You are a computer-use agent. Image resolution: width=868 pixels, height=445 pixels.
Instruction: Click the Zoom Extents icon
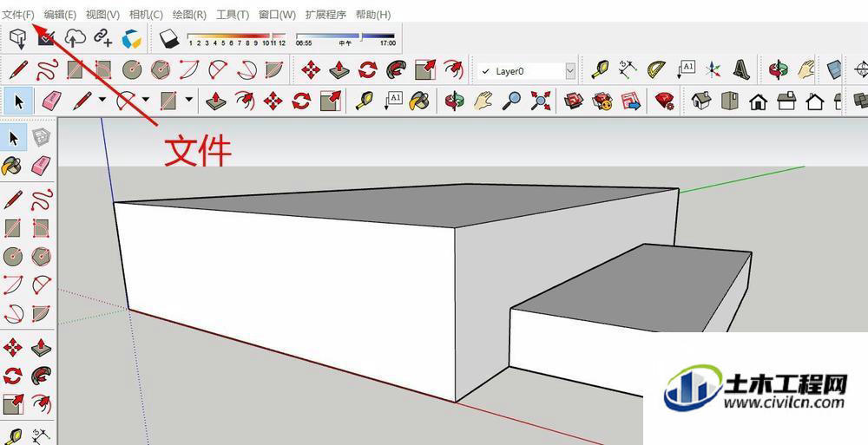pyautogui.click(x=540, y=101)
